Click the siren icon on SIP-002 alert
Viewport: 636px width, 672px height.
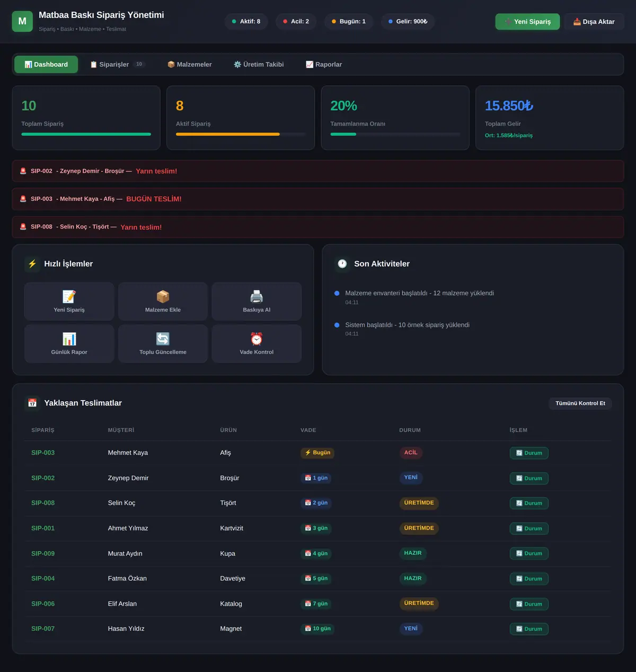(23, 171)
